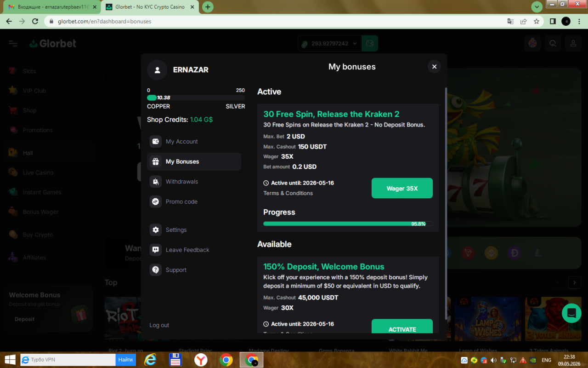The height and width of the screenshot is (368, 588).
Task: Close the My bonuses dialog
Action: point(434,67)
